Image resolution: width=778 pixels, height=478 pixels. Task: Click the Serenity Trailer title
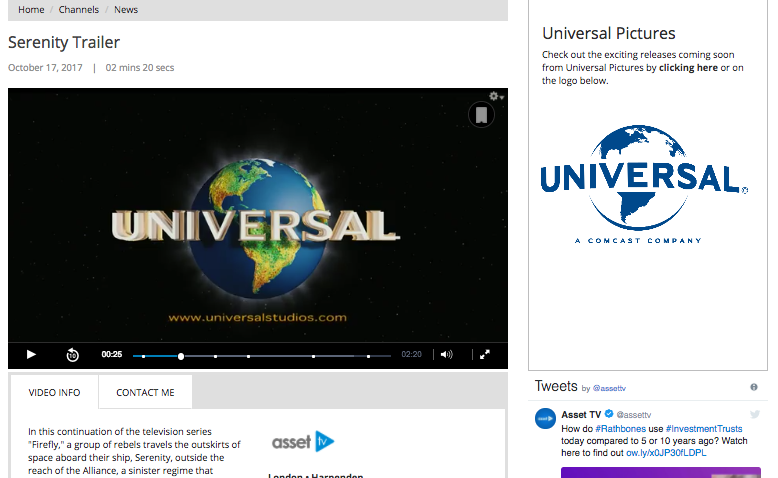click(64, 43)
